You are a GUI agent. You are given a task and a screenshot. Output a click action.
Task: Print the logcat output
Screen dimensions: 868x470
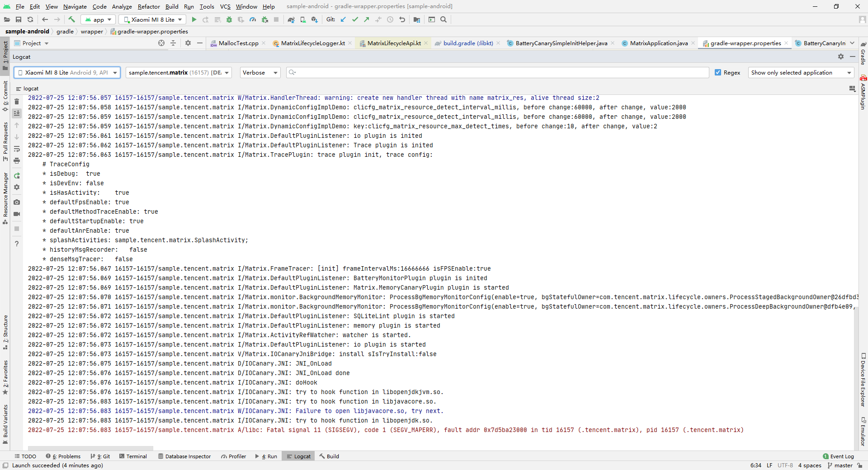coord(17,160)
